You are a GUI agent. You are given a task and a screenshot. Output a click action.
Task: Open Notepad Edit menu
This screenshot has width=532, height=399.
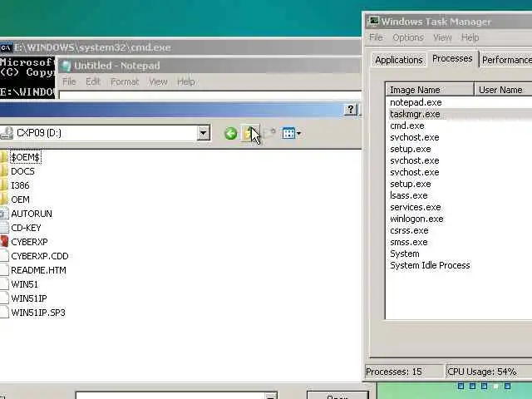(93, 81)
